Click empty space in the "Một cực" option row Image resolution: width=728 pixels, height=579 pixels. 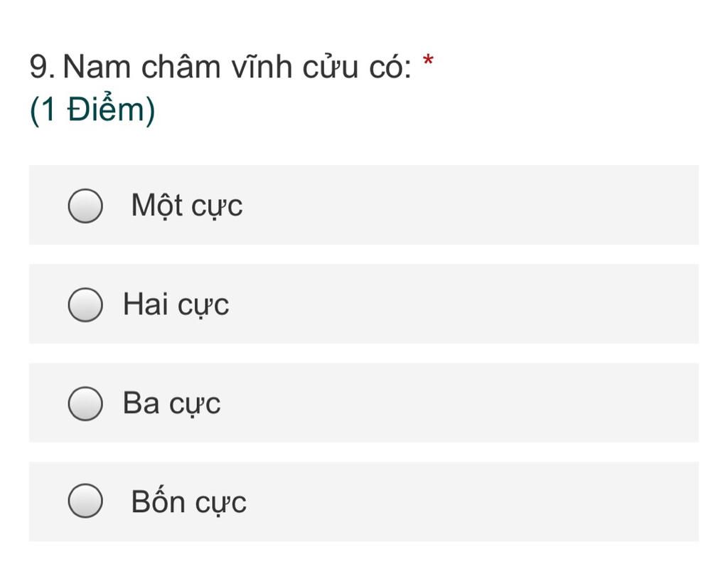[x=464, y=205]
